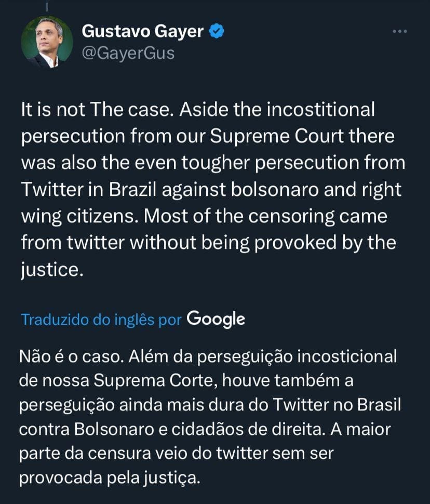
Task: Click the word "justice." ending the English tweet
Action: click(51, 269)
